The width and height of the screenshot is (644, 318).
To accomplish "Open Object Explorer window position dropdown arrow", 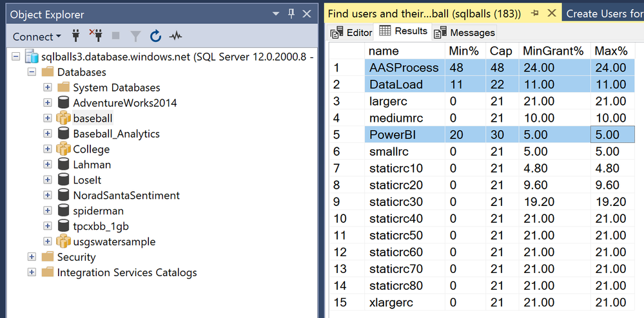I will click(276, 14).
